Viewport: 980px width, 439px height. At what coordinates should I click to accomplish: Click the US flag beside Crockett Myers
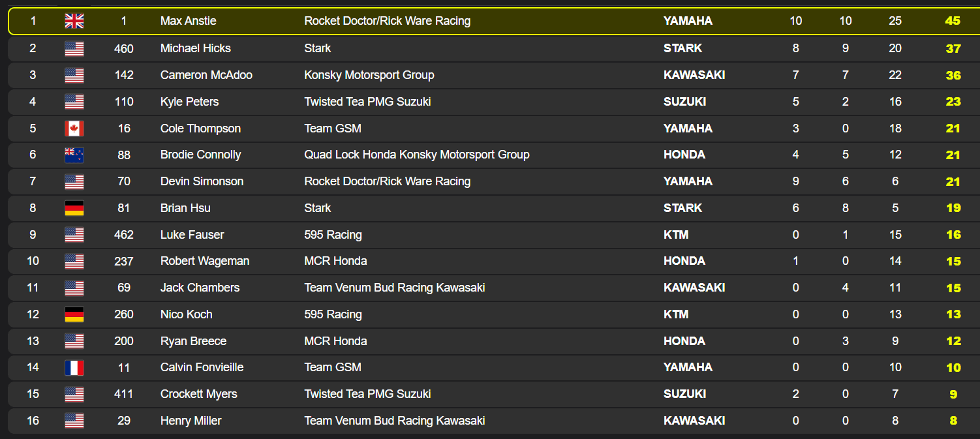pos(74,394)
